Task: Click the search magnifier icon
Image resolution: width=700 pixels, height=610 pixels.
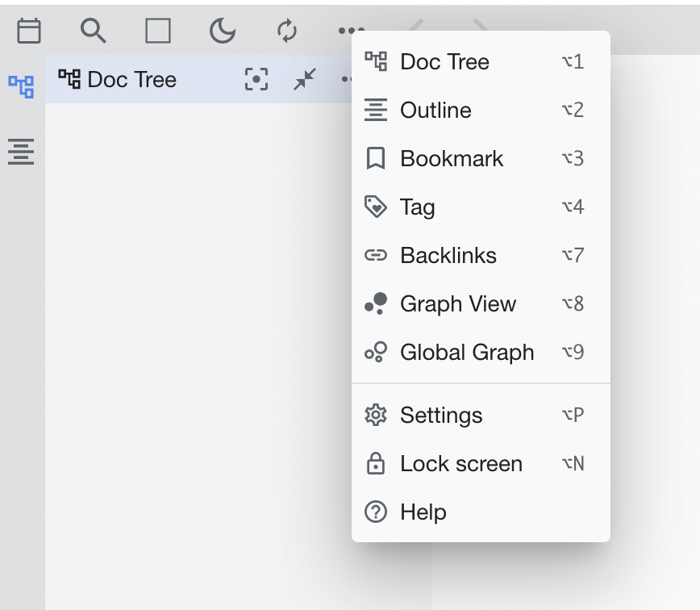Action: pos(94,31)
